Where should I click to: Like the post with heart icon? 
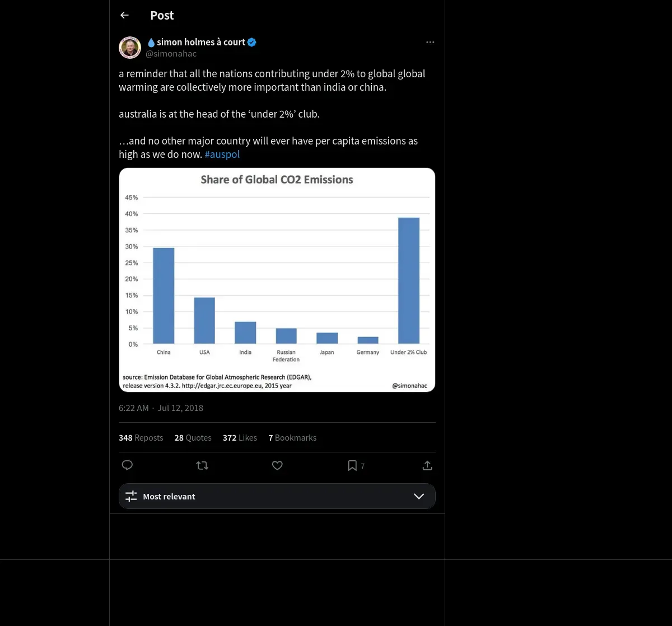click(277, 465)
